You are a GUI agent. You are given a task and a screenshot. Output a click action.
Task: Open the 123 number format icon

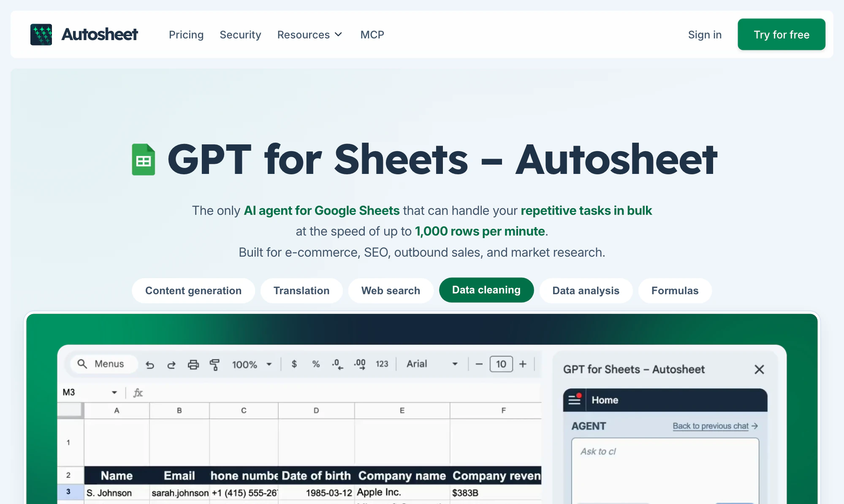pos(382,364)
